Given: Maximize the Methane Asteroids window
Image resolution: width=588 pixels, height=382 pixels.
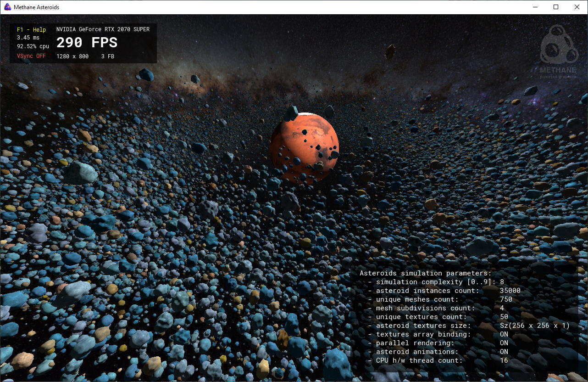Looking at the screenshot, I should point(556,7).
